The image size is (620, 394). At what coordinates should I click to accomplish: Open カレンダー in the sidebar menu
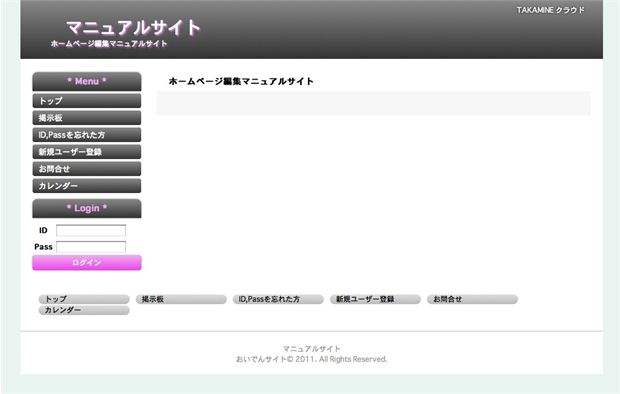point(87,186)
